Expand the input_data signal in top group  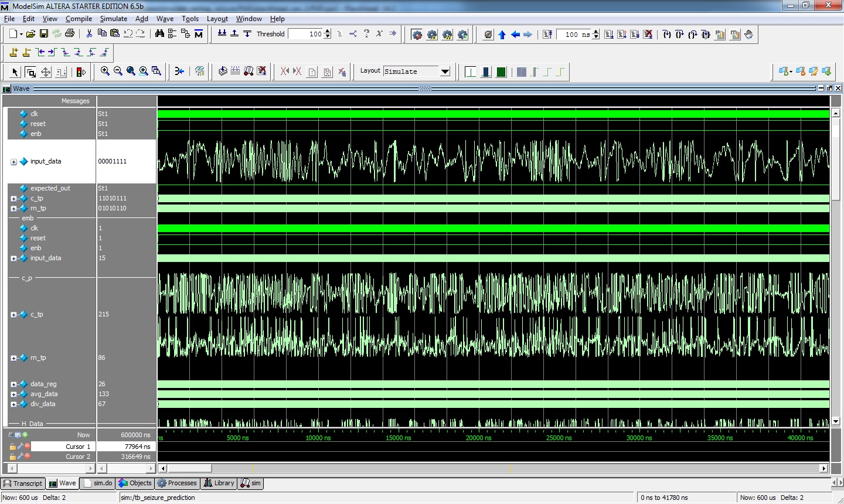13,162
